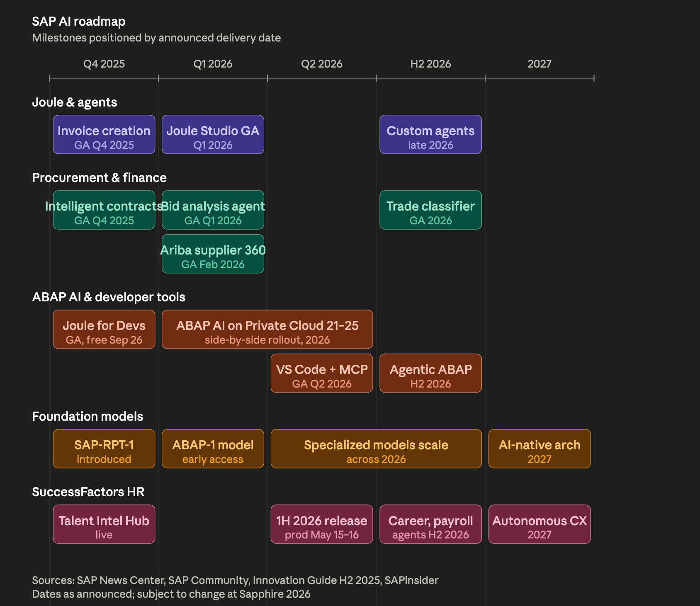Click the Joule Studio GA milestone
Screen dimensions: 700x606
tap(212, 134)
